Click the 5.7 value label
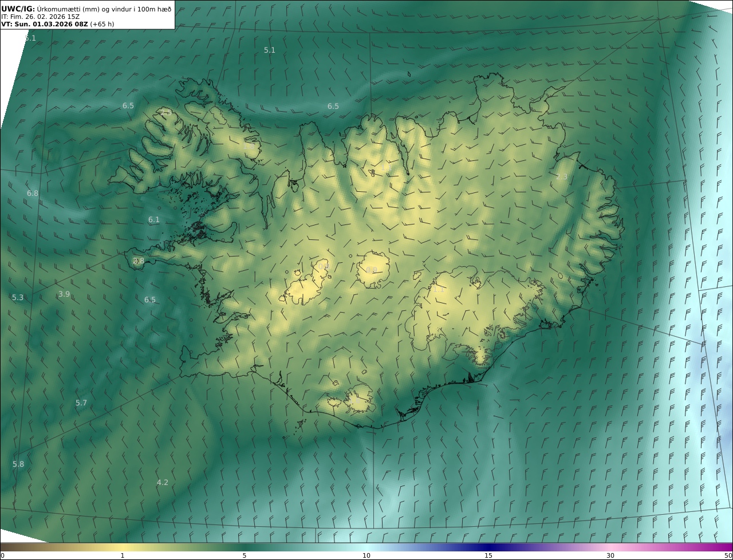The height and width of the screenshot is (560, 733). (81, 403)
